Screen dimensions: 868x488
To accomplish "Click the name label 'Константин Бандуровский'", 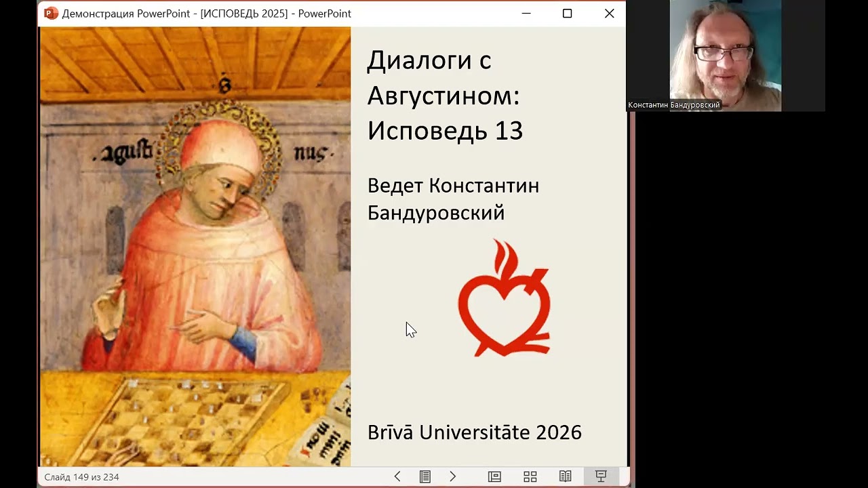I will tap(674, 105).
